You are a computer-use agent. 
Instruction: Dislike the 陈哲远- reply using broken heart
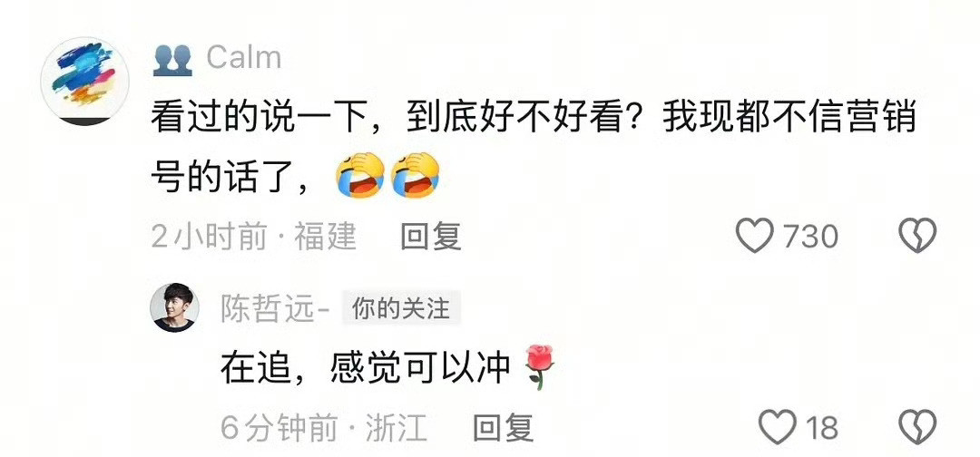pos(917,427)
